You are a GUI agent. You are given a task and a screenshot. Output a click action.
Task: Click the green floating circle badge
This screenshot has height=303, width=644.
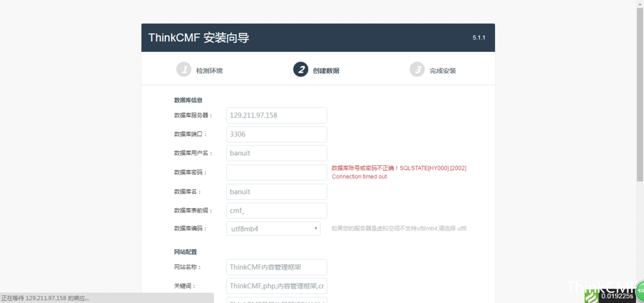click(x=640, y=290)
